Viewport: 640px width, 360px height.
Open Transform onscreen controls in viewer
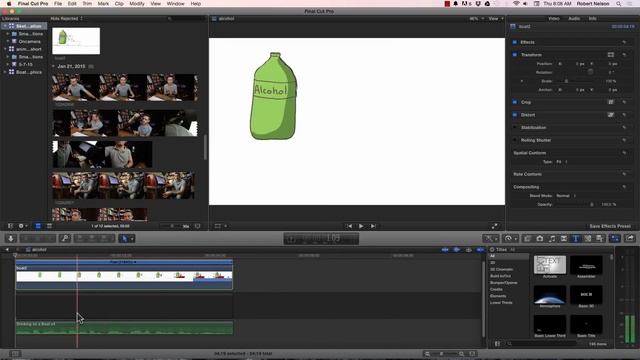(x=219, y=226)
